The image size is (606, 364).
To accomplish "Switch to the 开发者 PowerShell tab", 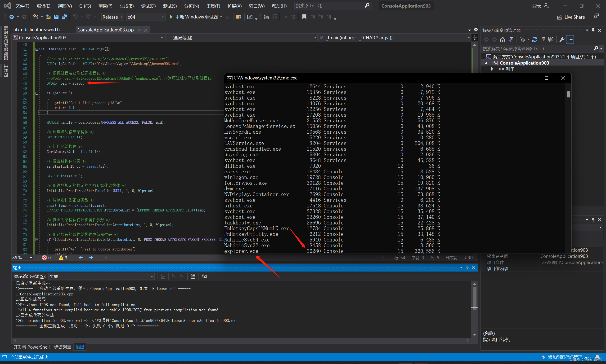I will pyautogui.click(x=31, y=347).
